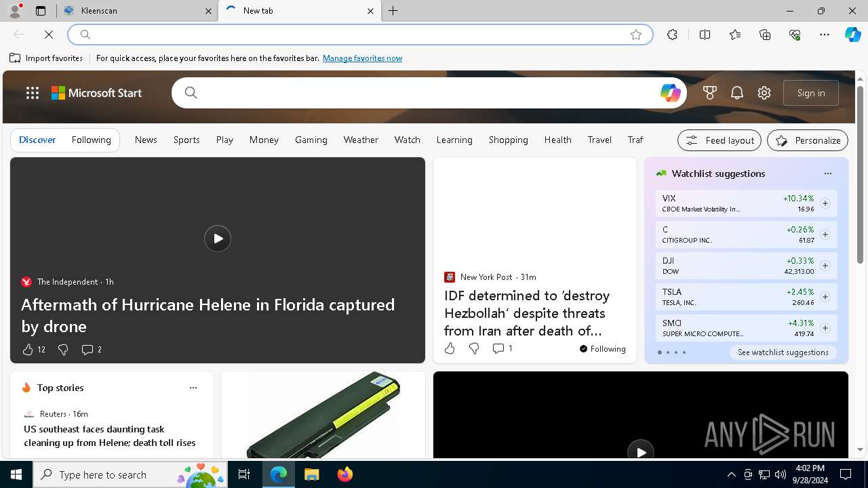This screenshot has width=868, height=488.
Task: Open Microsoft Rewards trophy icon
Action: point(710,93)
